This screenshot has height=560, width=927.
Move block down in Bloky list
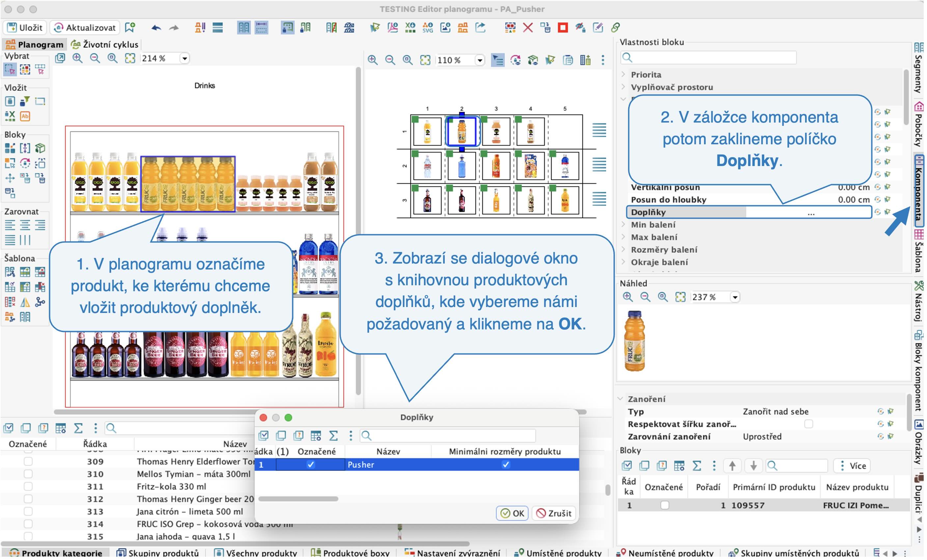coord(754,465)
